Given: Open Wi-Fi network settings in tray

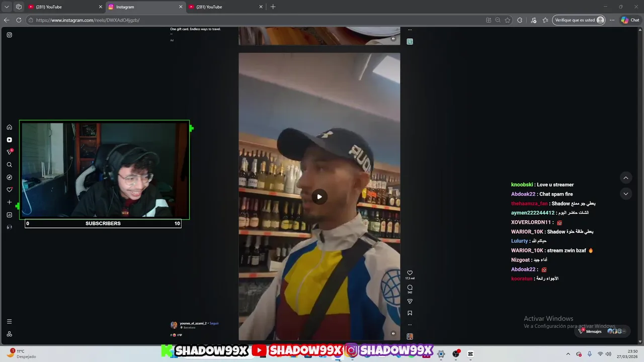Looking at the screenshot, I should pyautogui.click(x=600, y=354).
